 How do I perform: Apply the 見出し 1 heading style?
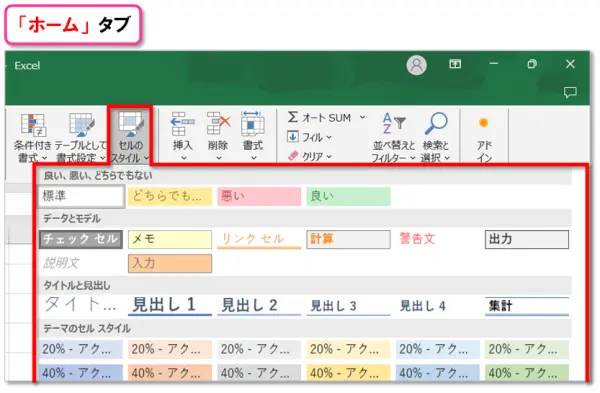(x=170, y=305)
